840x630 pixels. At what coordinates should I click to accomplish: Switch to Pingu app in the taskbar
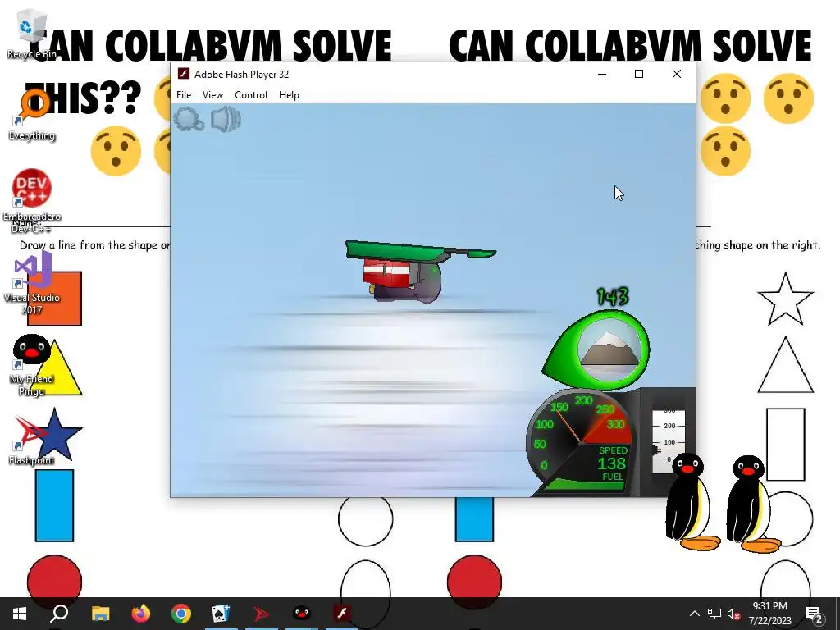(x=302, y=614)
